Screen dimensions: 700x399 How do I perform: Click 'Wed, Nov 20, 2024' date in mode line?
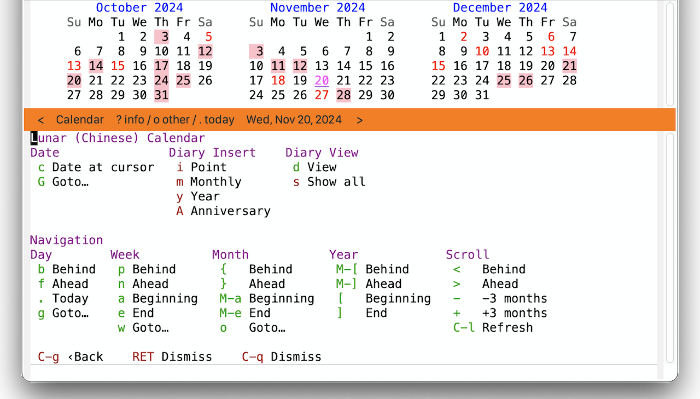coord(294,120)
